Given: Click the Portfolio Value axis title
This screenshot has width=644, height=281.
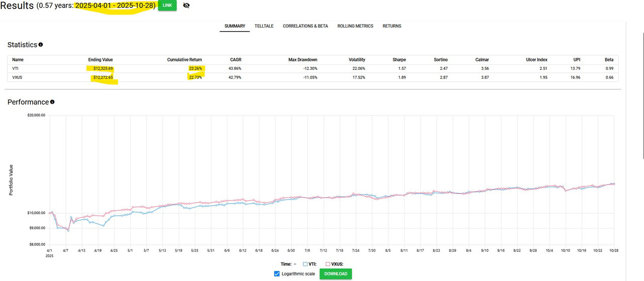Looking at the screenshot, I should (x=11, y=180).
